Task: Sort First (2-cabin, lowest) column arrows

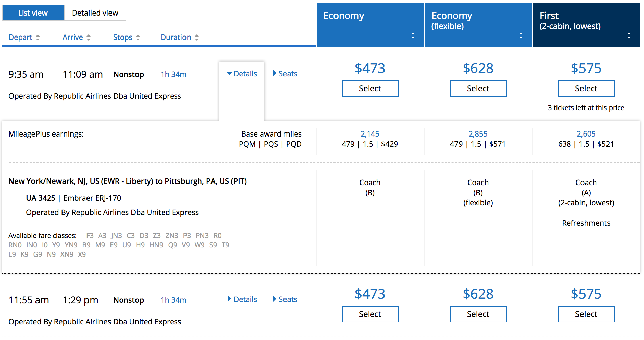Action: pyautogui.click(x=629, y=35)
